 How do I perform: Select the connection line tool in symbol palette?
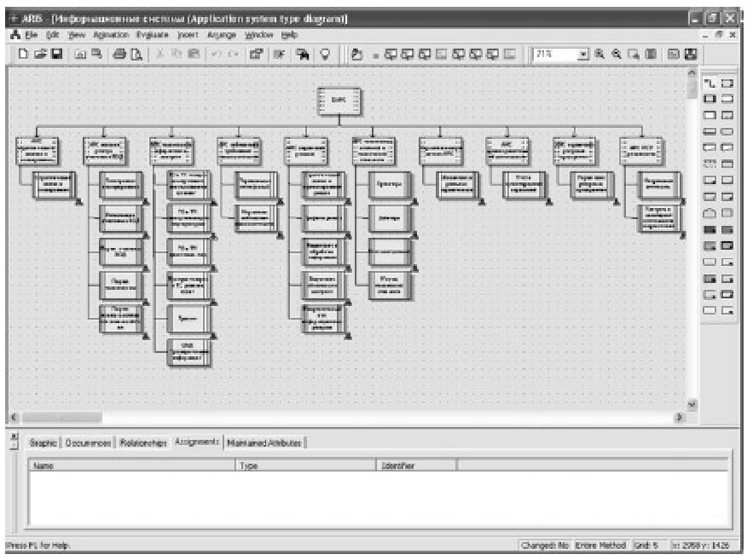click(710, 84)
